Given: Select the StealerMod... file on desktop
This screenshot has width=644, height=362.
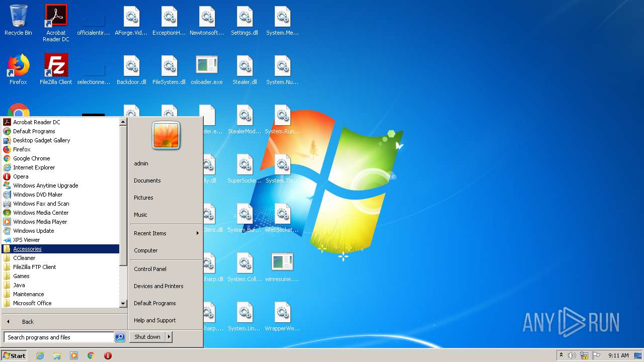Looking at the screenshot, I should coord(245,120).
